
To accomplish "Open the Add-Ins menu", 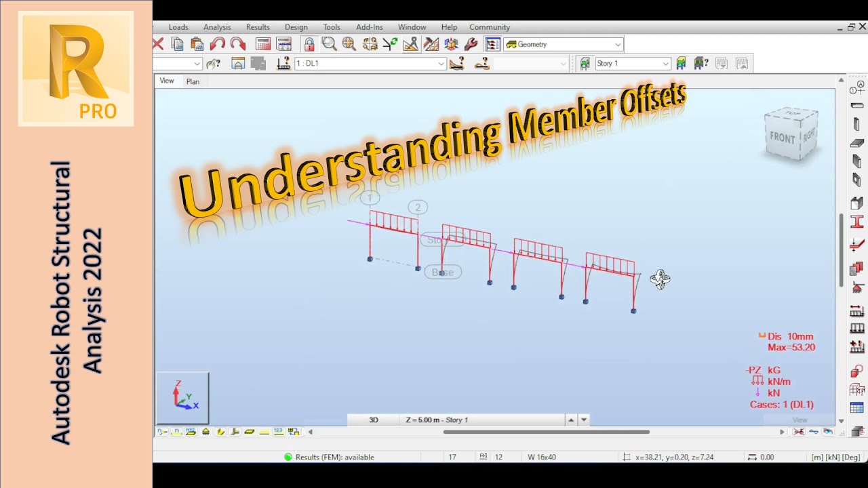I will click(x=370, y=27).
